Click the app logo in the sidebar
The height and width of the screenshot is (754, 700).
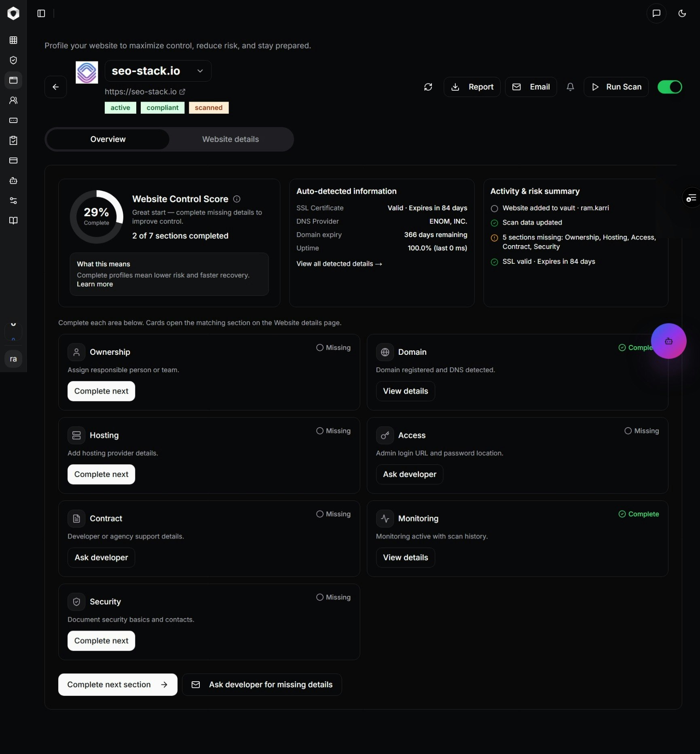click(x=13, y=13)
